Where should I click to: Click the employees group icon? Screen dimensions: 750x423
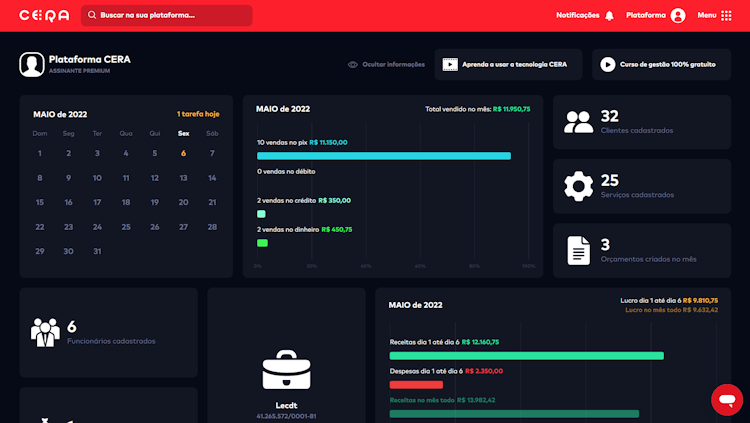45,333
